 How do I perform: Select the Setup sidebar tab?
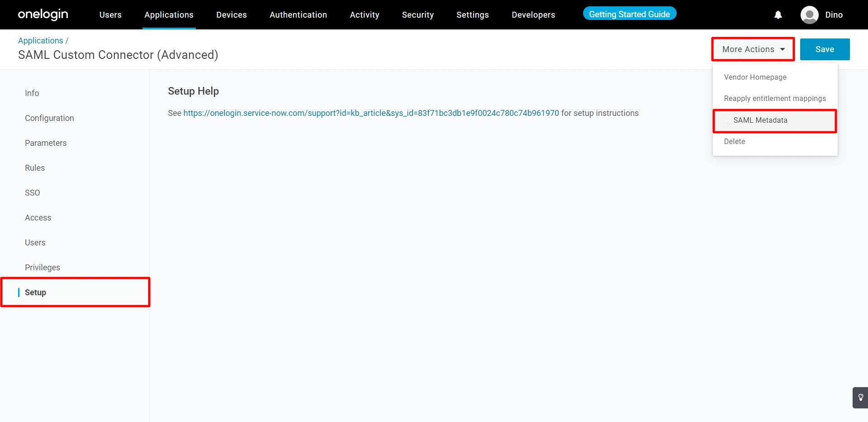(x=35, y=293)
